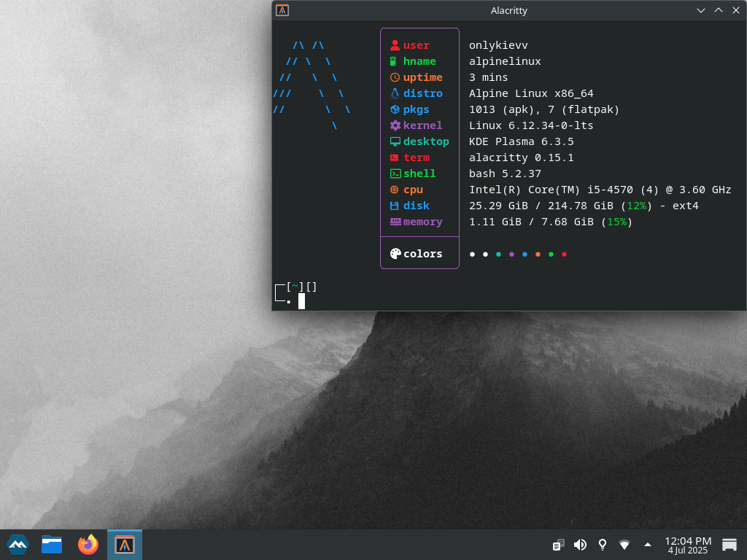The width and height of the screenshot is (747, 560).
Task: Expand hidden system tray icons arrow
Action: point(648,545)
